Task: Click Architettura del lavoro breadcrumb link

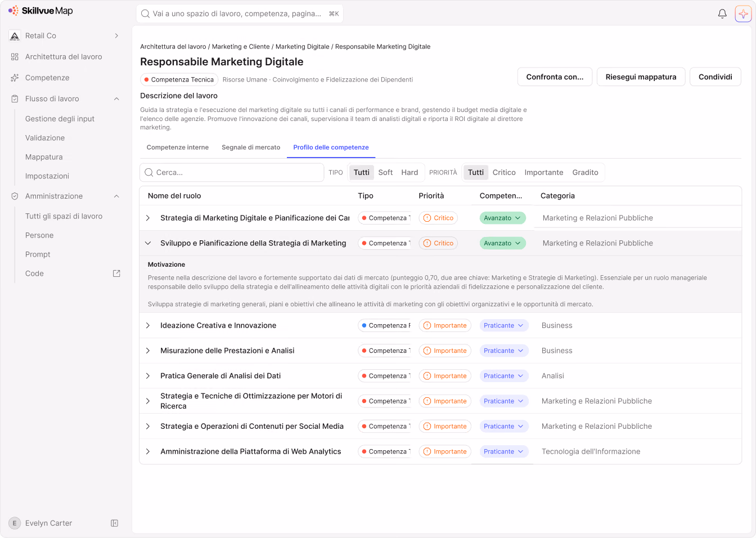Action: tap(173, 47)
